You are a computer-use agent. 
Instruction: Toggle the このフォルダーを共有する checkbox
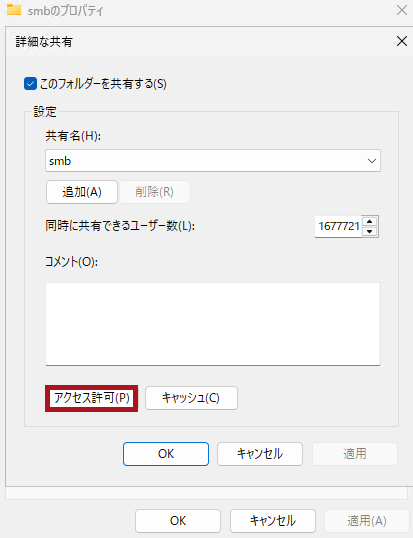(30, 84)
